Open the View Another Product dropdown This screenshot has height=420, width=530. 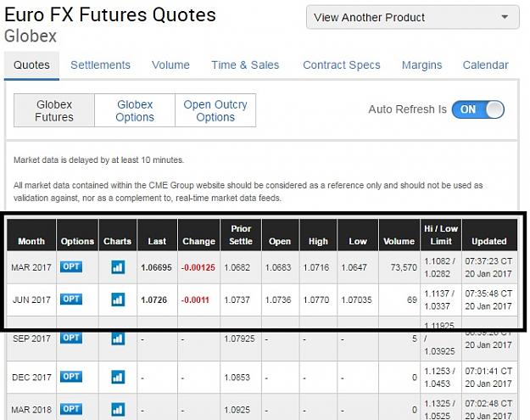click(413, 17)
